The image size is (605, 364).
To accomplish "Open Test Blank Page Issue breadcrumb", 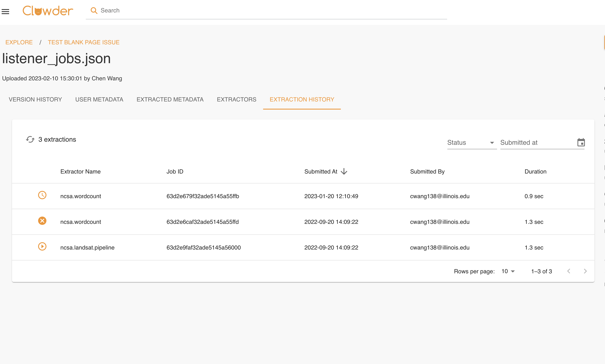I will (83, 42).
